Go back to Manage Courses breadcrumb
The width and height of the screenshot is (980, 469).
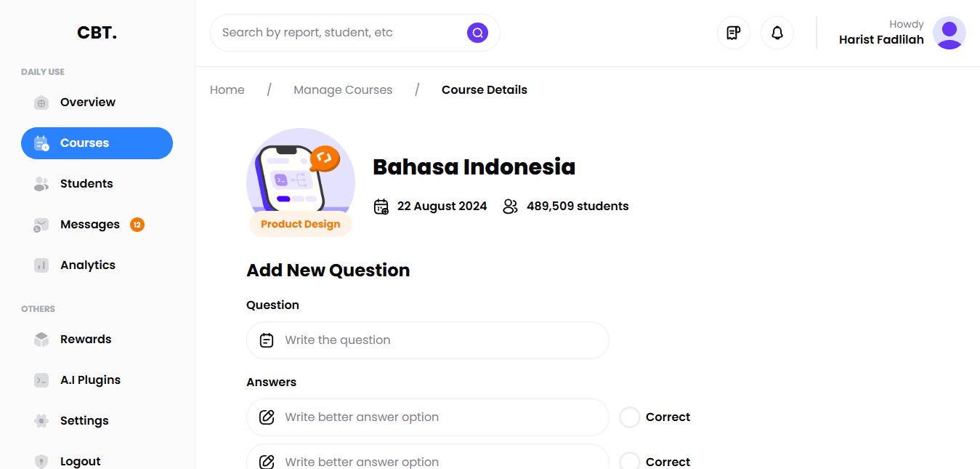point(343,90)
